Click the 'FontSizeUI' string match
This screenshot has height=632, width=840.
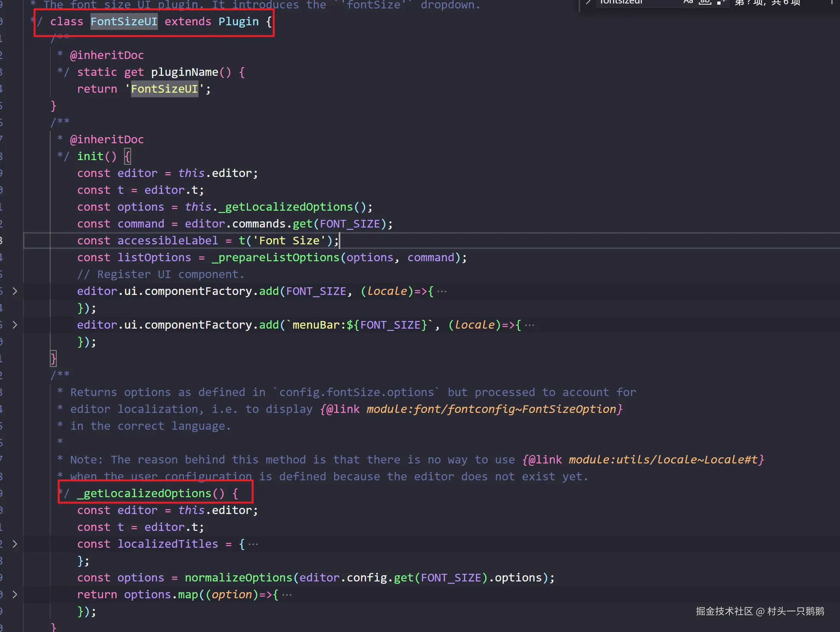tap(164, 89)
